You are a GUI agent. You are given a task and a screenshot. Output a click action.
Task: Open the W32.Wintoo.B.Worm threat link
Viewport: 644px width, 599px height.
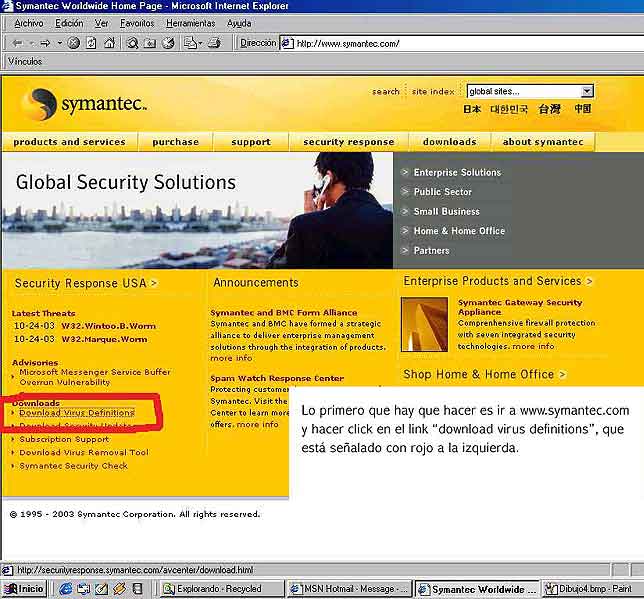[108, 326]
